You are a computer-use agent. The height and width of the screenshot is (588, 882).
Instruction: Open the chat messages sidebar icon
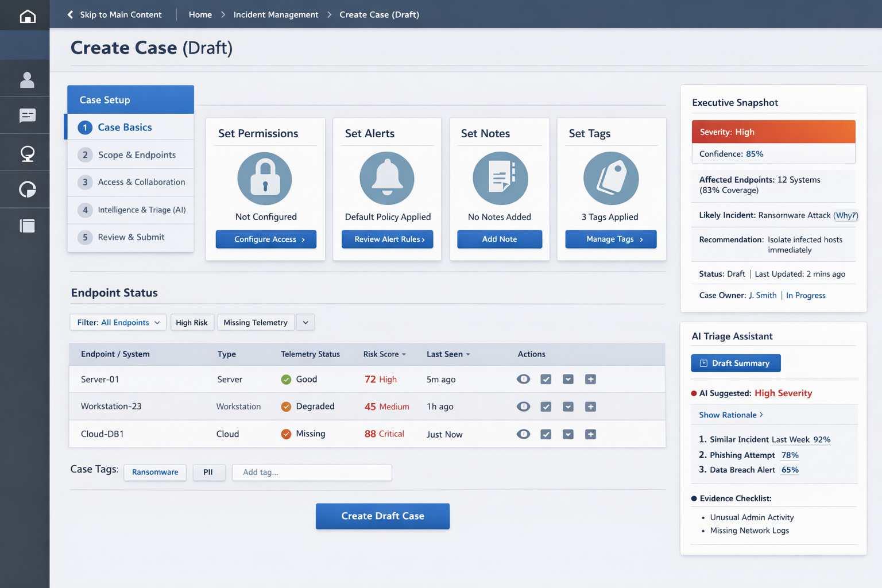tap(27, 116)
